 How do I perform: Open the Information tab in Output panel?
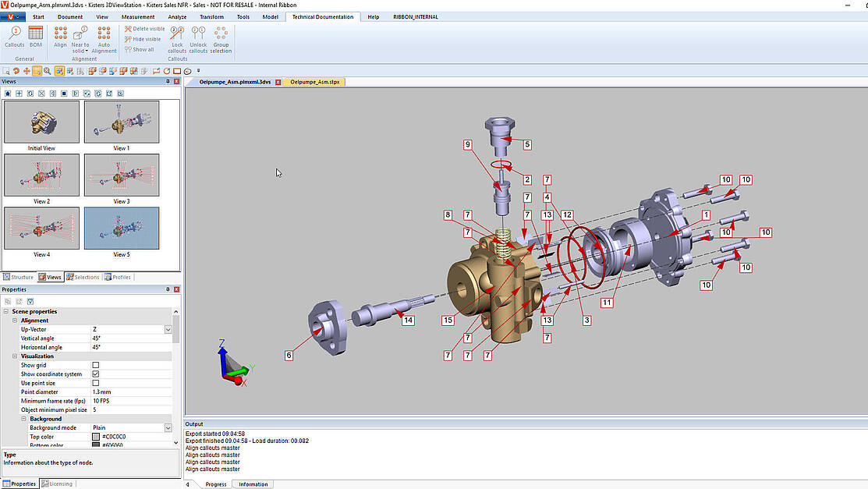tap(253, 484)
